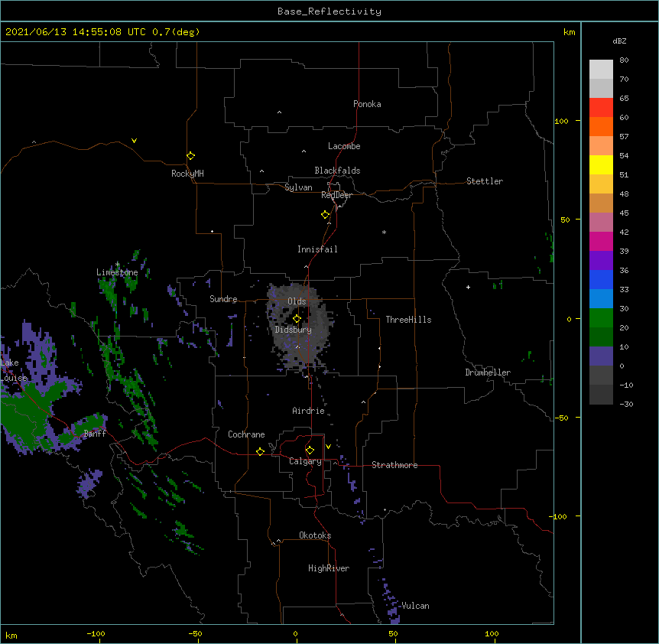Click the white plus marker north of Drumheller

pyautogui.click(x=468, y=287)
